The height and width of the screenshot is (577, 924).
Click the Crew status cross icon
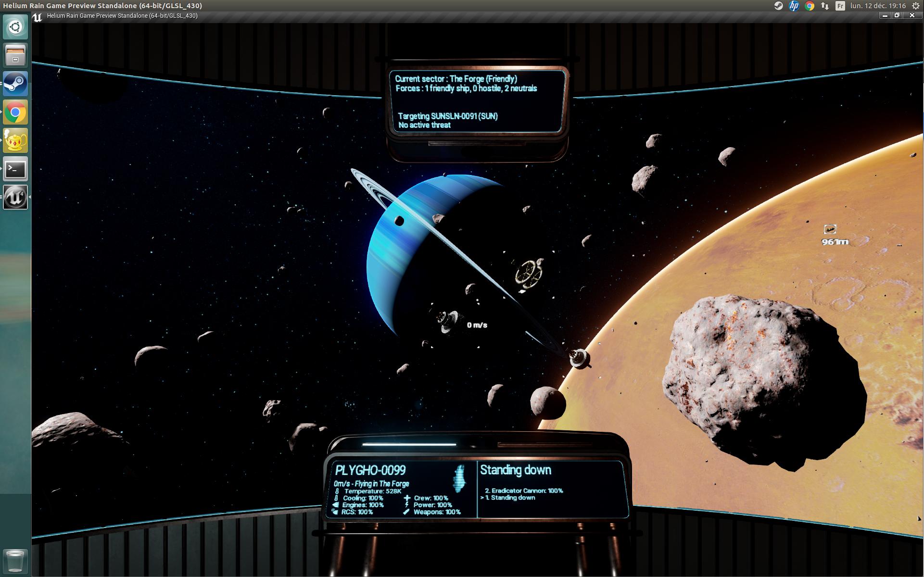[x=406, y=498]
